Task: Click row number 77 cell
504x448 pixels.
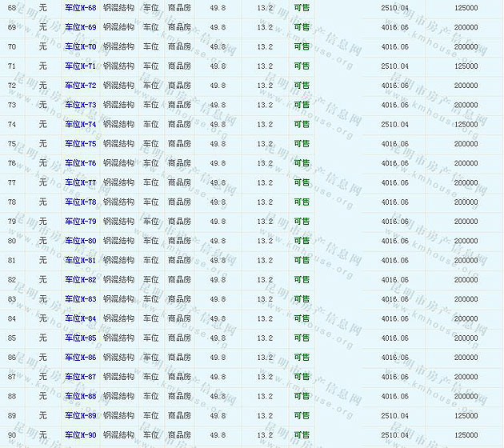Action: coord(11,182)
